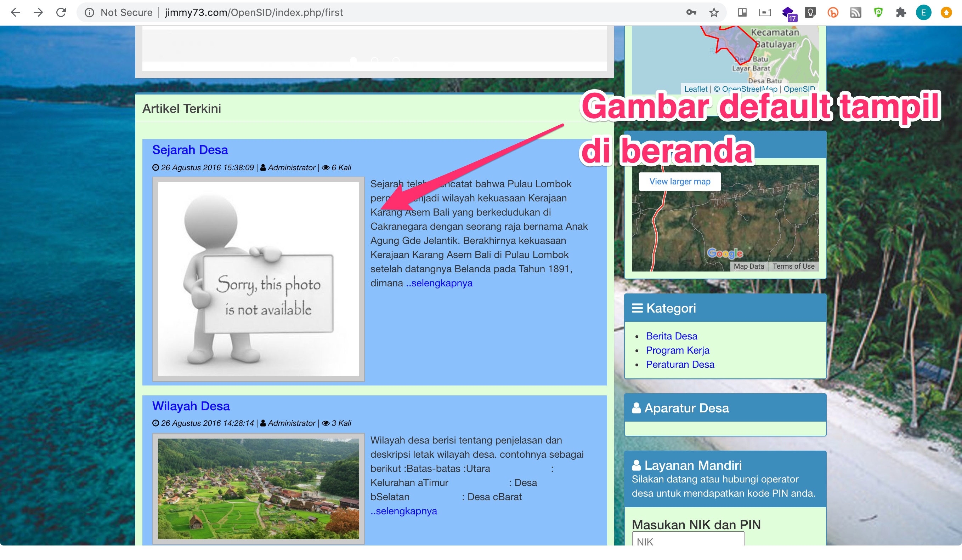Open the RSS feed extension icon
Viewport: 962px width, 560px height.
pos(856,12)
